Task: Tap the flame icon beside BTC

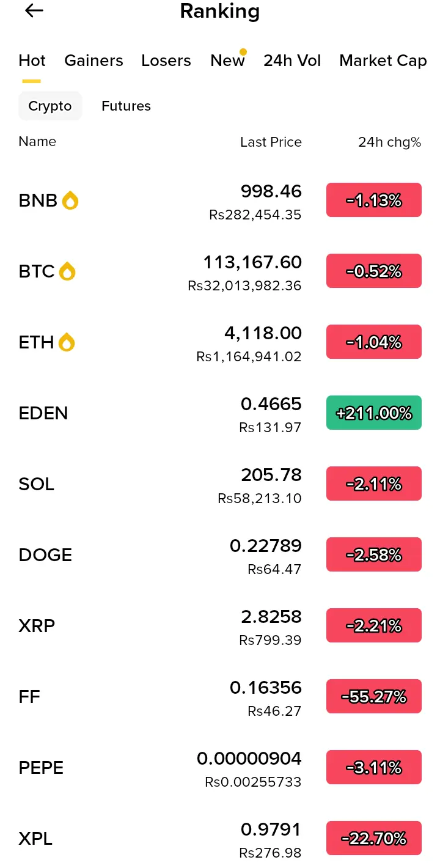Action: (x=67, y=271)
